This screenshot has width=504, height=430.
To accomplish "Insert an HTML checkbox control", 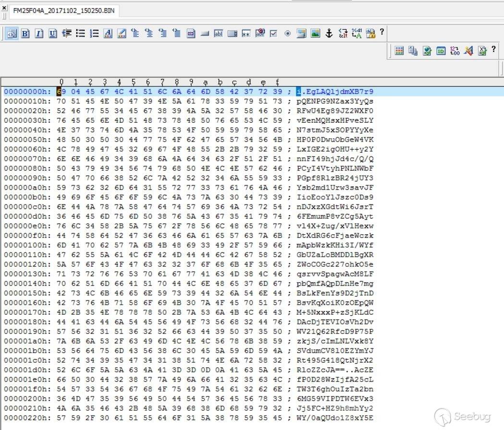I will [273, 34].
